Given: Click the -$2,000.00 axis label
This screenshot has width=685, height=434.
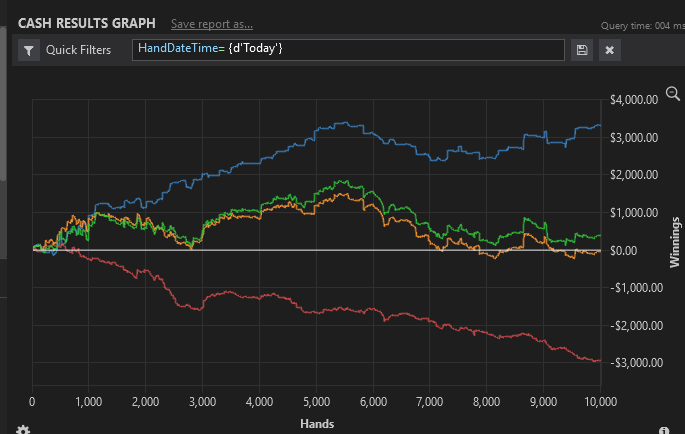Looking at the screenshot, I should tap(637, 326).
